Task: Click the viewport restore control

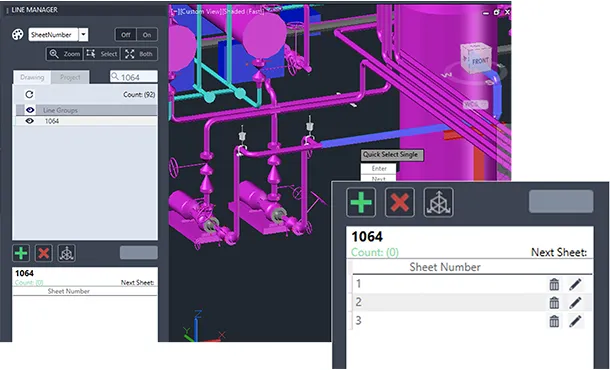Action: [496, 12]
